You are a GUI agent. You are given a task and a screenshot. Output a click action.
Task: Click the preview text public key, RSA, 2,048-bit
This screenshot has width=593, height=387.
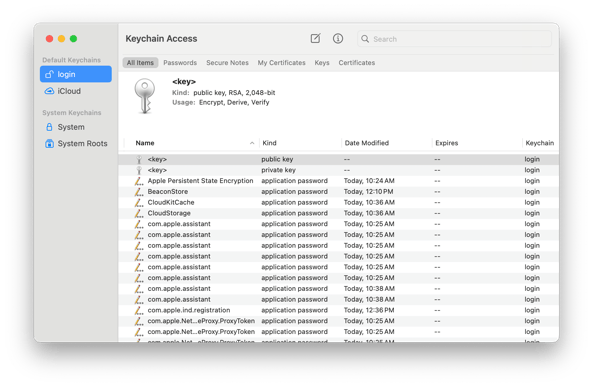pos(234,93)
